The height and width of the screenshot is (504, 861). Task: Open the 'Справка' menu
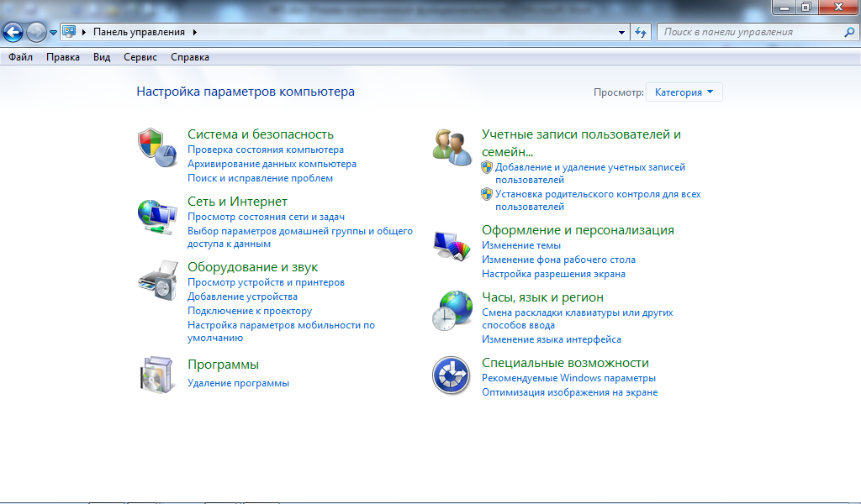(x=190, y=57)
